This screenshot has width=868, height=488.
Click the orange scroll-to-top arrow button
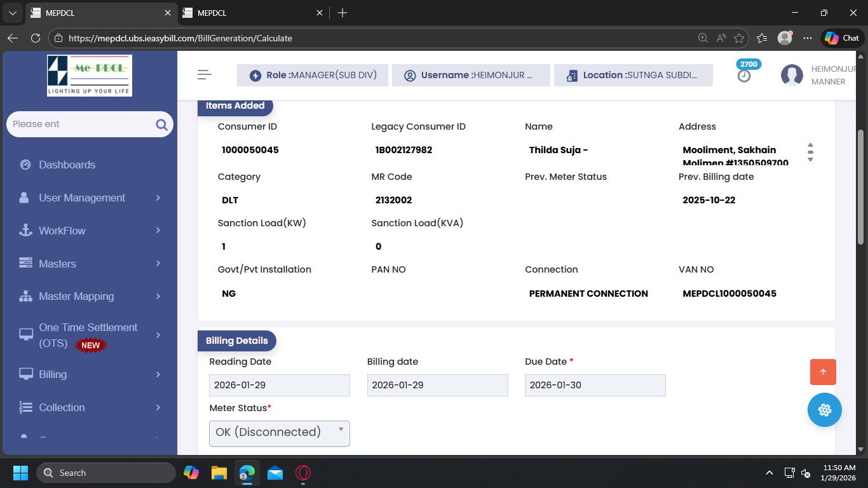click(x=823, y=372)
